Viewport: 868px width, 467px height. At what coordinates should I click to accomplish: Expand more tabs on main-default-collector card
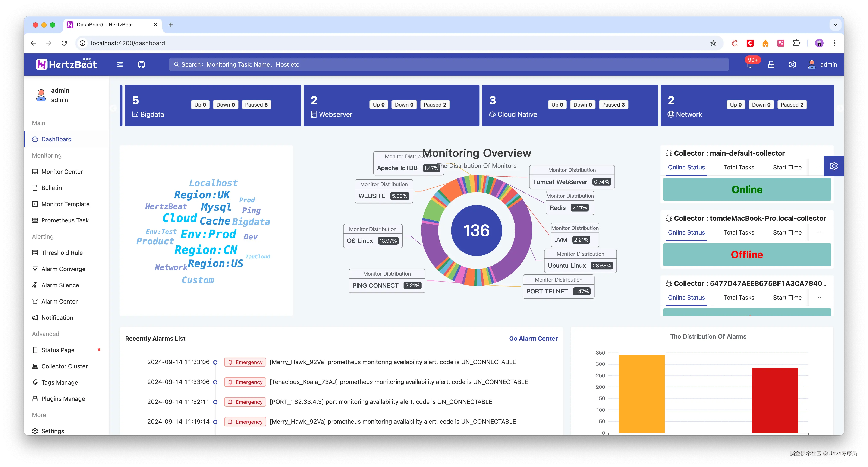819,167
